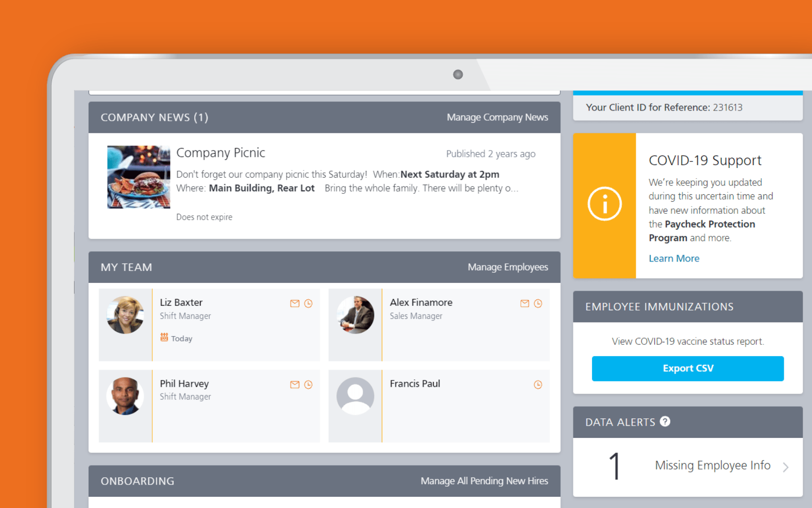The width and height of the screenshot is (812, 508).
Task: Click the COVID-19 info circle icon
Action: [x=605, y=204]
